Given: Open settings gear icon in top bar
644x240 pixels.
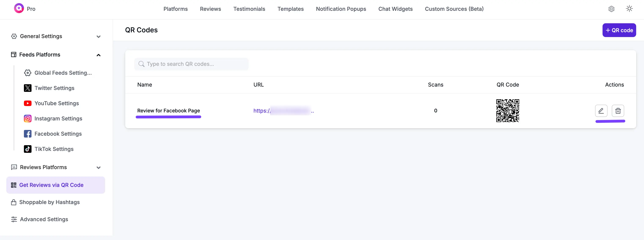Looking at the screenshot, I should click(x=611, y=9).
